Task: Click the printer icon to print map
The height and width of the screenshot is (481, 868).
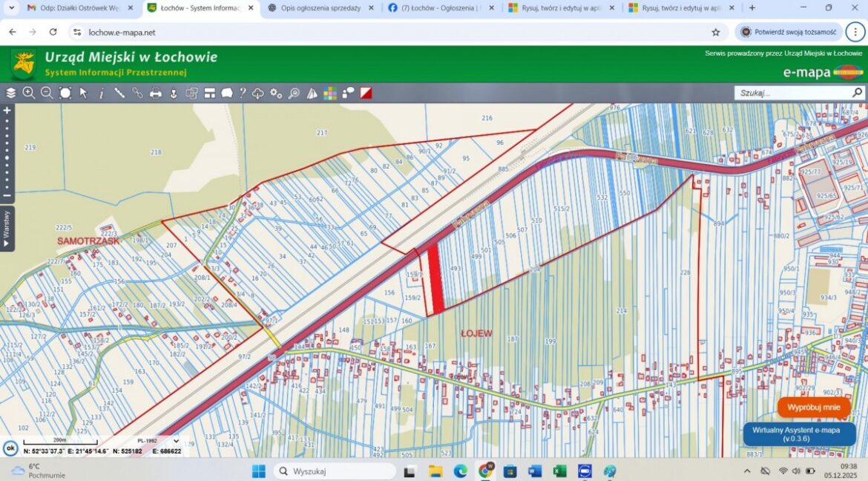Action: [x=156, y=93]
